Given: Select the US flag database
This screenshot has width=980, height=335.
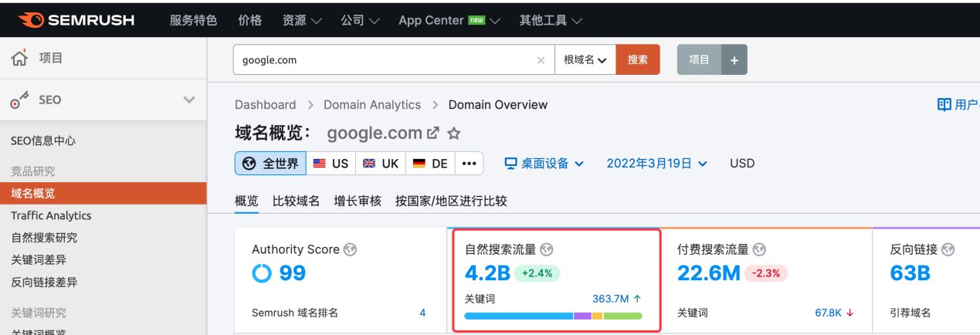Looking at the screenshot, I should [331, 164].
